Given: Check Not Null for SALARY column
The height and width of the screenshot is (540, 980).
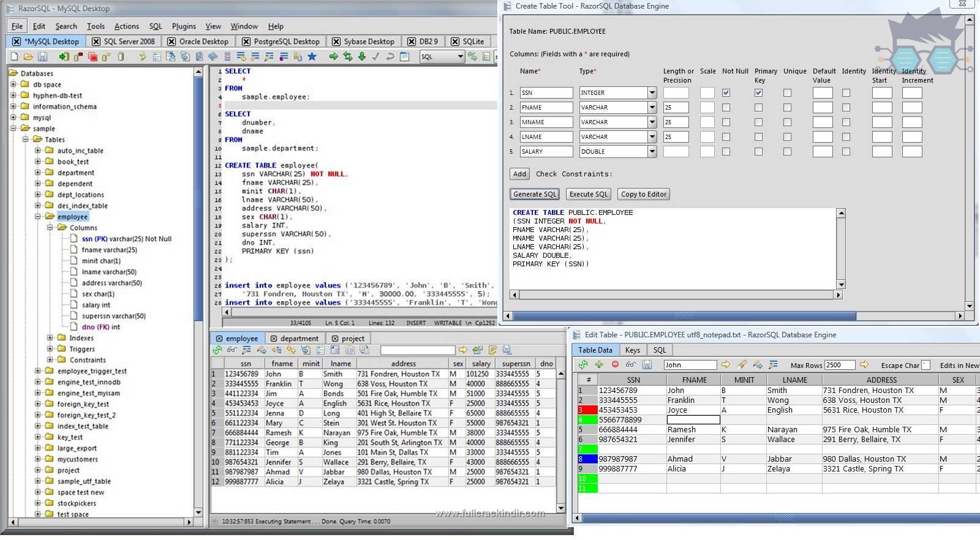Looking at the screenshot, I should click(726, 152).
